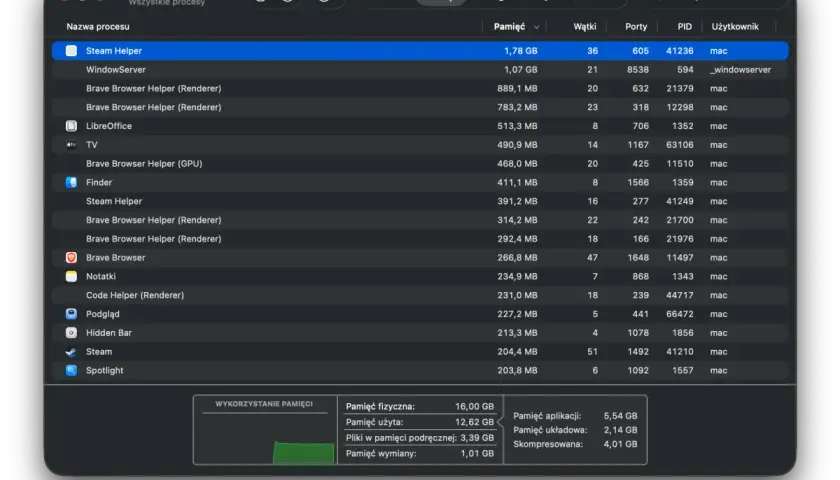The width and height of the screenshot is (840, 480).
Task: Click the threads value 47
Action: [592, 258]
